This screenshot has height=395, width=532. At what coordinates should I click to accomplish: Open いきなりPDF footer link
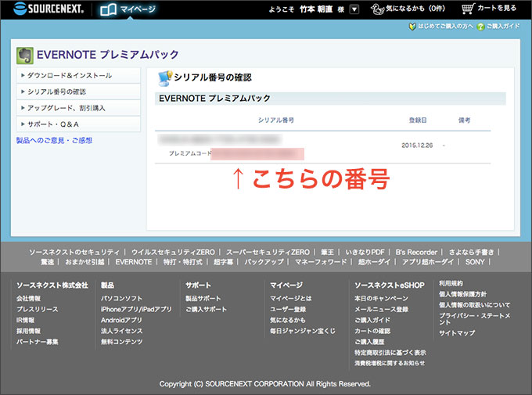click(x=365, y=252)
